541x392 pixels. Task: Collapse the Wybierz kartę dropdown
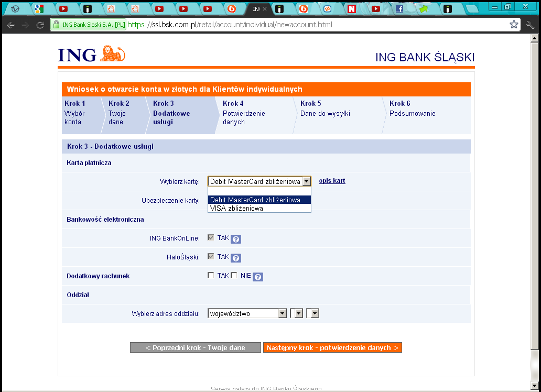[306, 181]
